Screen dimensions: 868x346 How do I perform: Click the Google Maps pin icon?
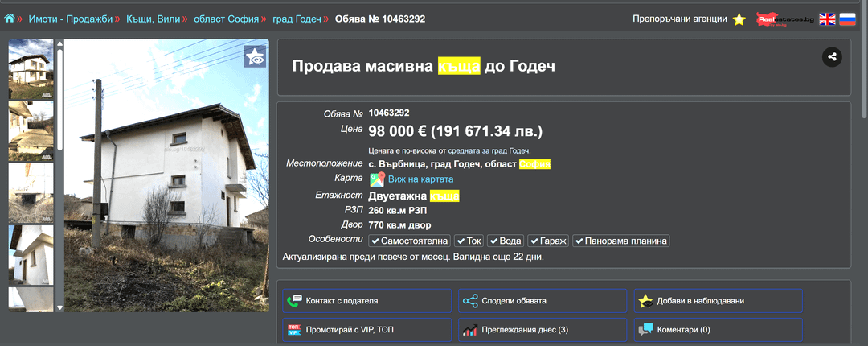coord(377,179)
